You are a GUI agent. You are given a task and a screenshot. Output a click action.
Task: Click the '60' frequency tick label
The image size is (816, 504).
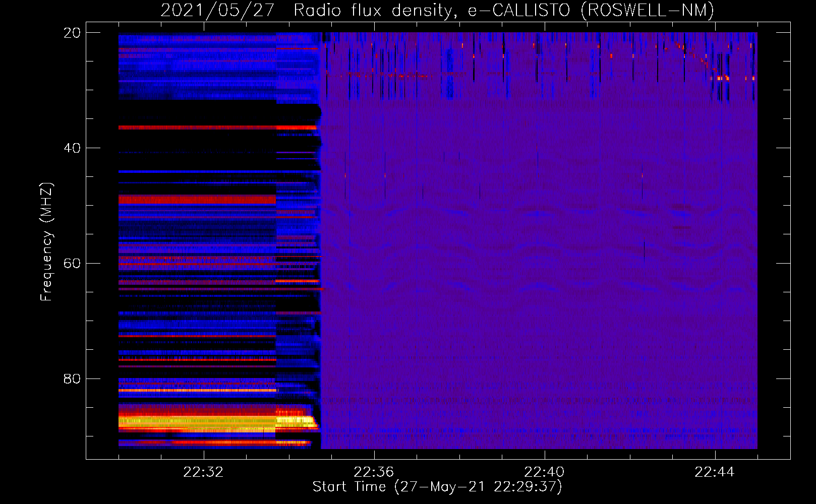[x=72, y=264]
